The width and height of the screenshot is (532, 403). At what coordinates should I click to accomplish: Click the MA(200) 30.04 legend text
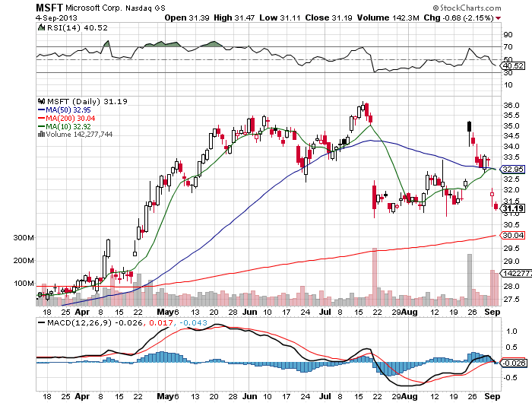tap(71, 118)
